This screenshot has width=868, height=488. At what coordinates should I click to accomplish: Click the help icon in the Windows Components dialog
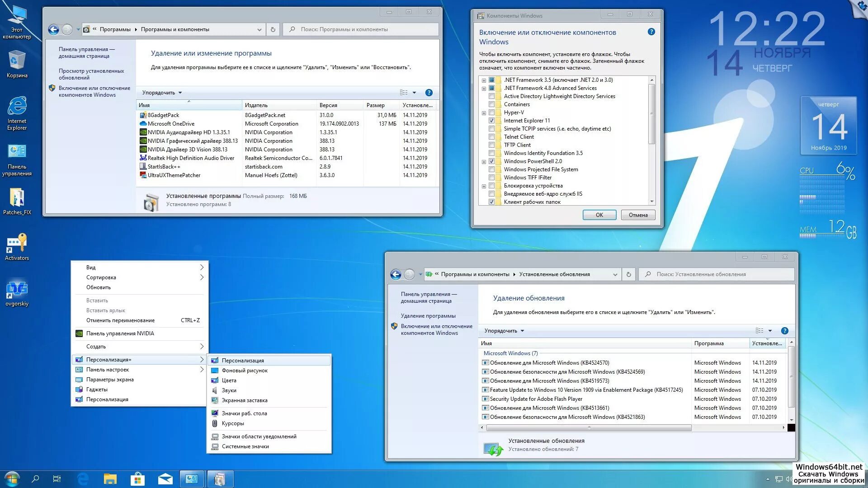[651, 32]
